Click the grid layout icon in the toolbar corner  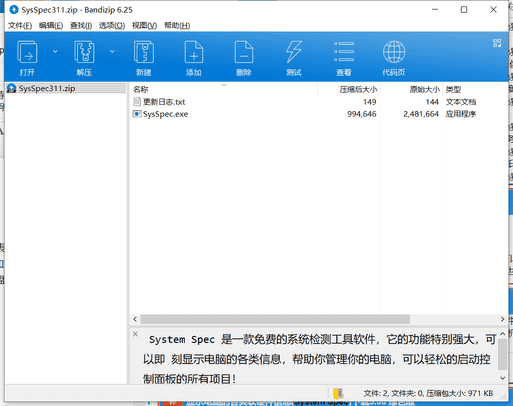point(497,43)
